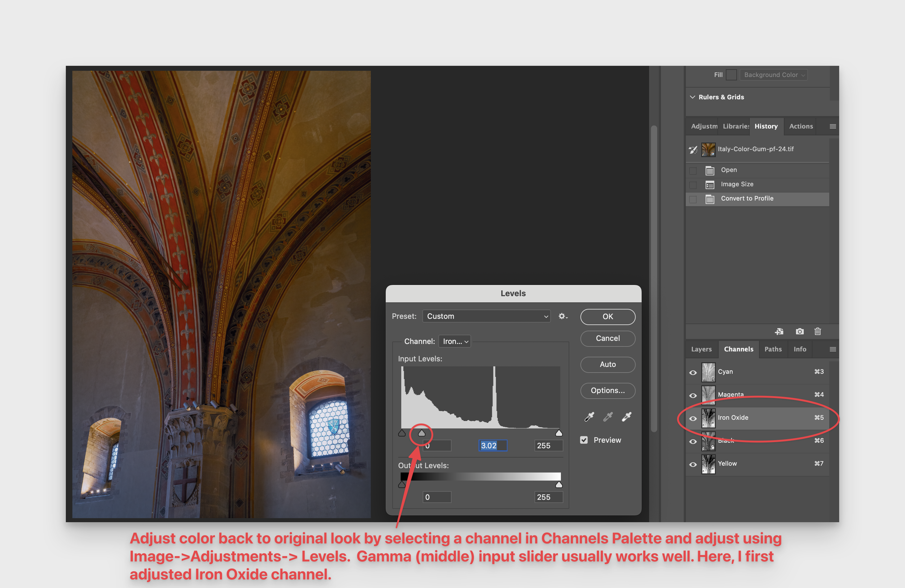Screen dimensions: 905x588
Task: Create new document from current history state
Action: [779, 332]
